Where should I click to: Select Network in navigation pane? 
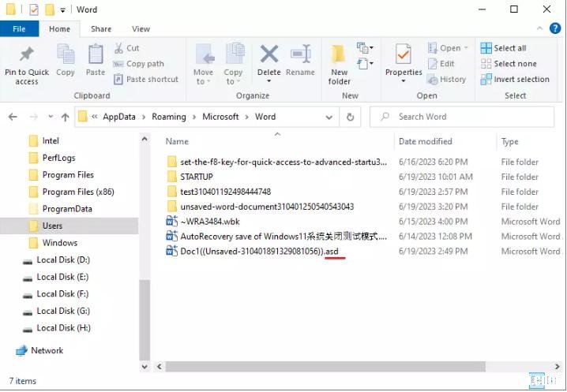pyautogui.click(x=39, y=350)
